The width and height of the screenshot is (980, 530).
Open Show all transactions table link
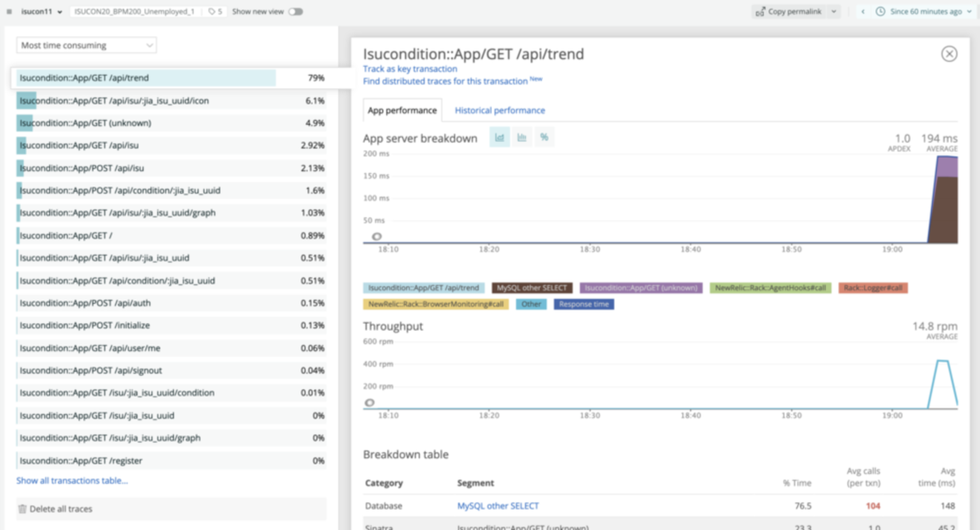(x=72, y=481)
